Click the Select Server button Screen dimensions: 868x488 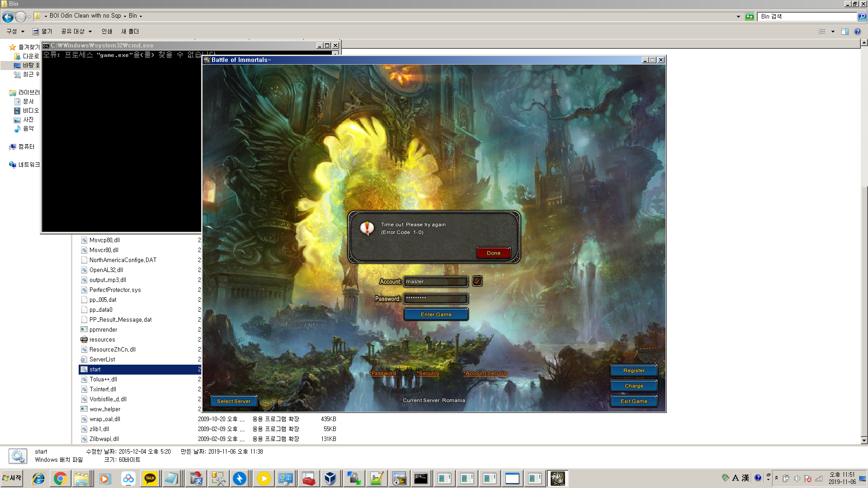pyautogui.click(x=234, y=401)
